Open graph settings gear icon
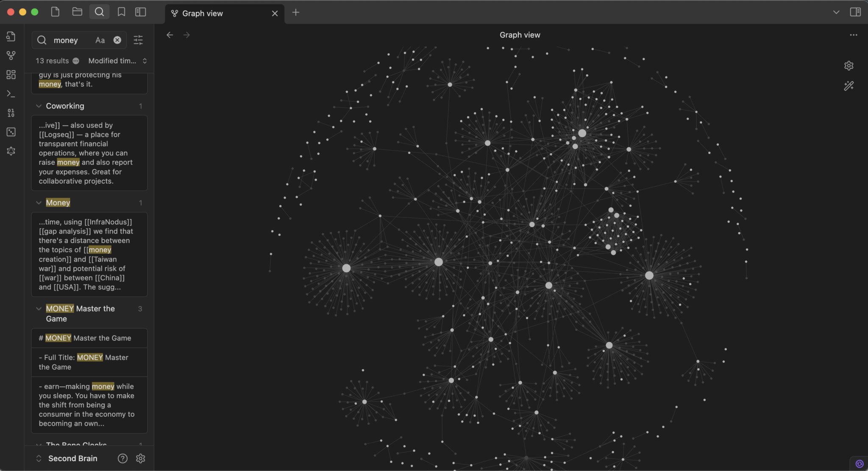 (849, 66)
